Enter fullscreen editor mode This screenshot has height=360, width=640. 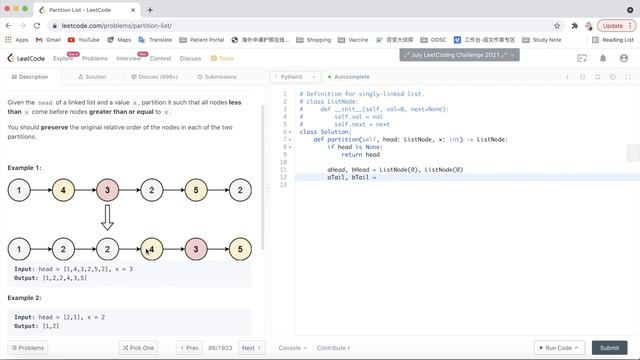[x=628, y=77]
